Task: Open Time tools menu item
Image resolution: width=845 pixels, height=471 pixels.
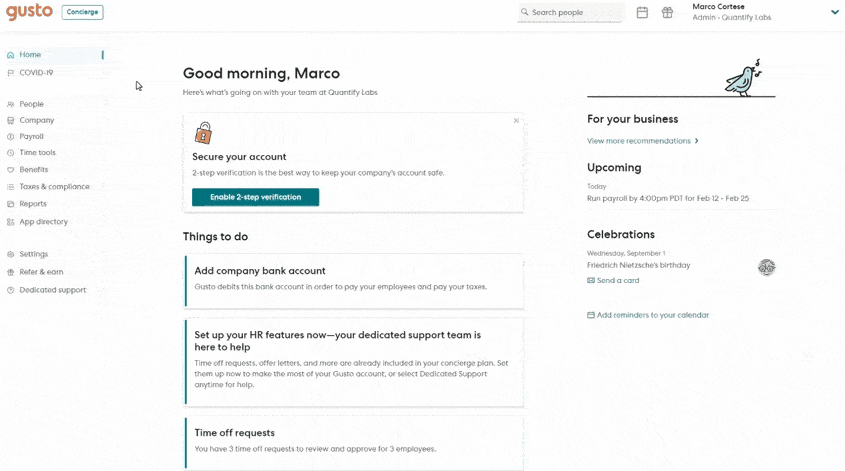Action: [37, 153]
